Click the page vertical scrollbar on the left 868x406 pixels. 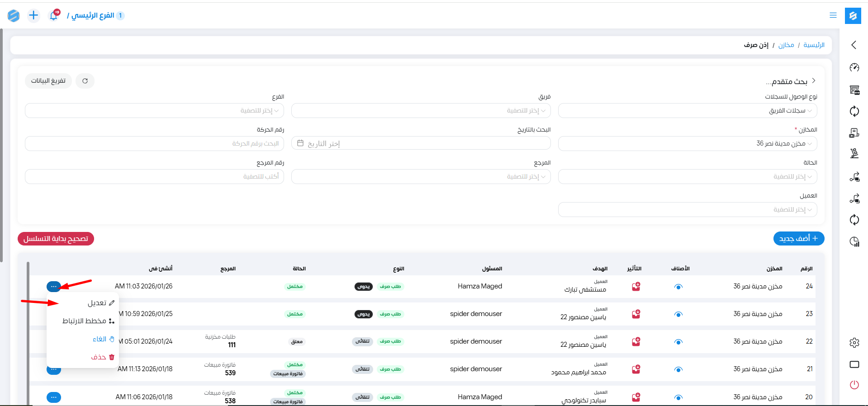(1, 145)
